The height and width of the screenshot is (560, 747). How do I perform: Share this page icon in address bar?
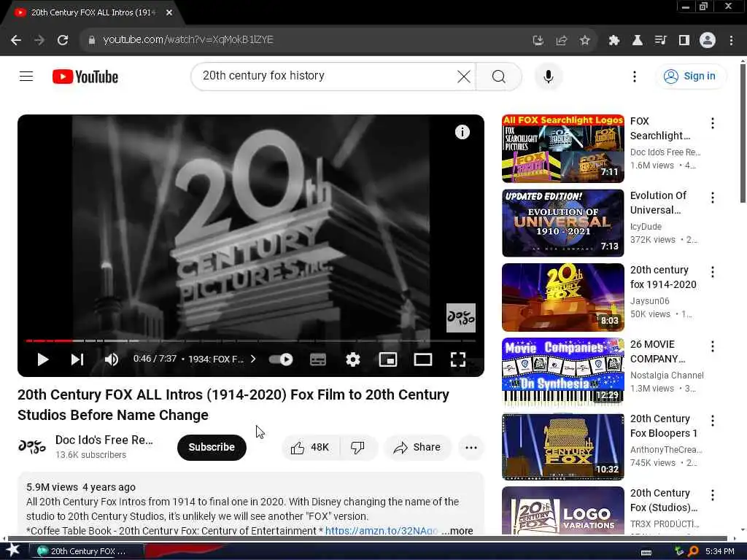click(x=561, y=41)
